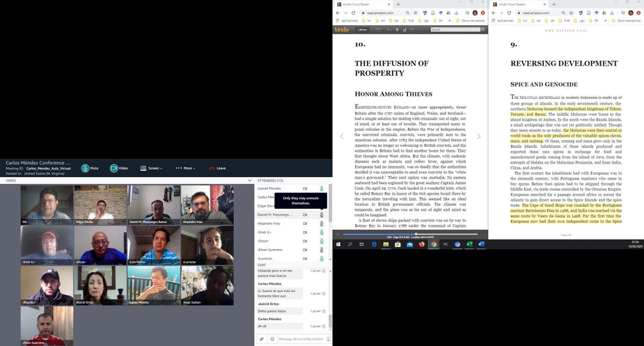The height and width of the screenshot is (346, 644).
Task: Open Kindle notes and marks icon
Action: coord(406,30)
